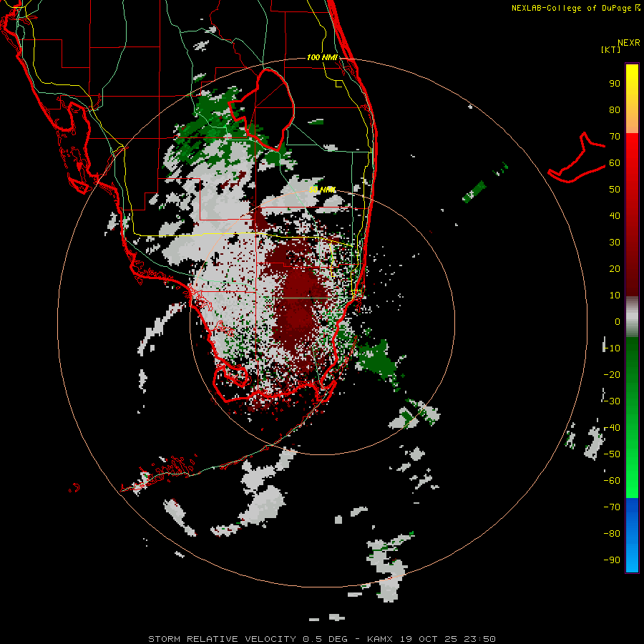
Task: Click the 50 value on velocity scale
Action: point(615,190)
